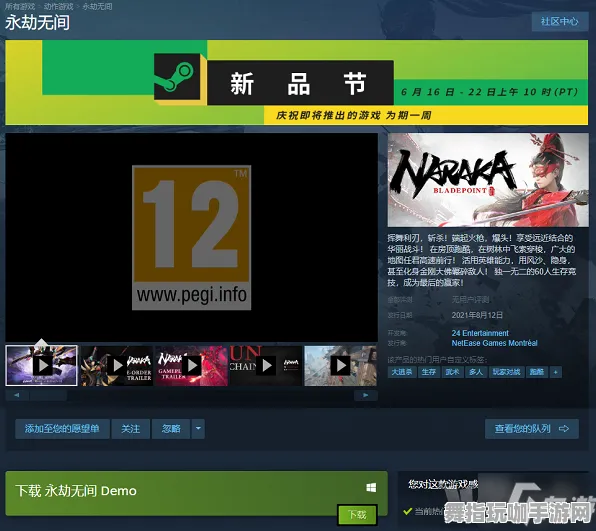Click the left arrow of thumbnail strip

pos(17,395)
